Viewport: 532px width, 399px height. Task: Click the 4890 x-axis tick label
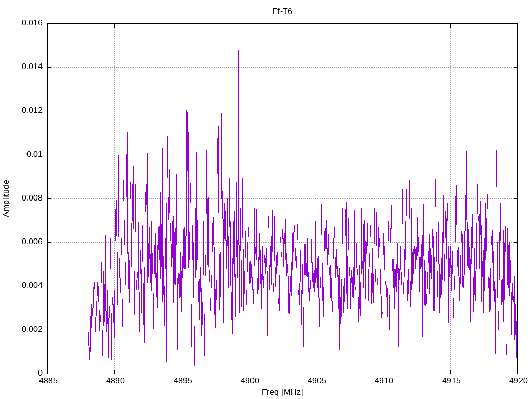click(115, 381)
